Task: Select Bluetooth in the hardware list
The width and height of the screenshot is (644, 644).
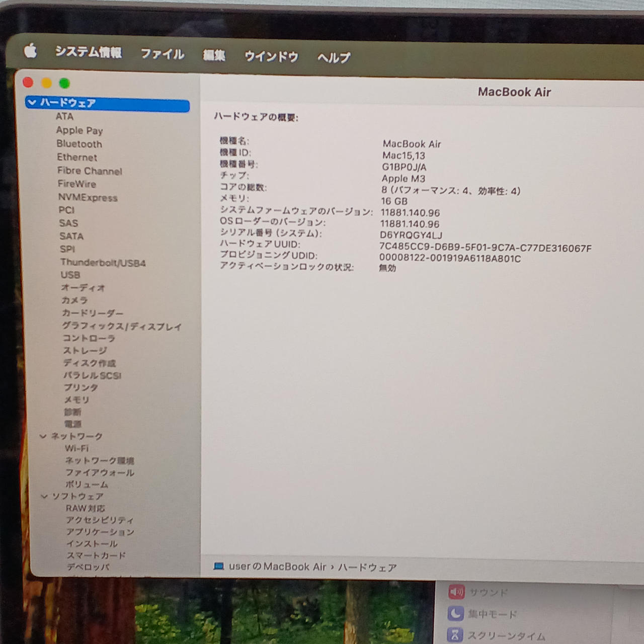Action: point(79,144)
